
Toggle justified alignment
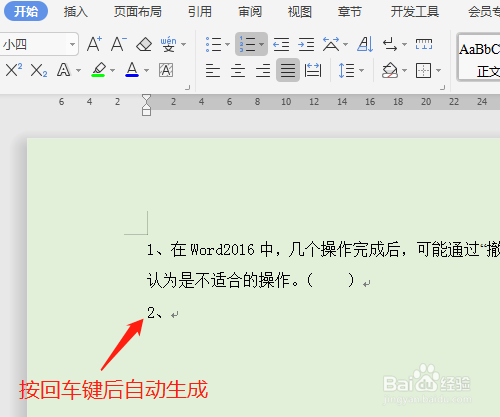tap(288, 70)
